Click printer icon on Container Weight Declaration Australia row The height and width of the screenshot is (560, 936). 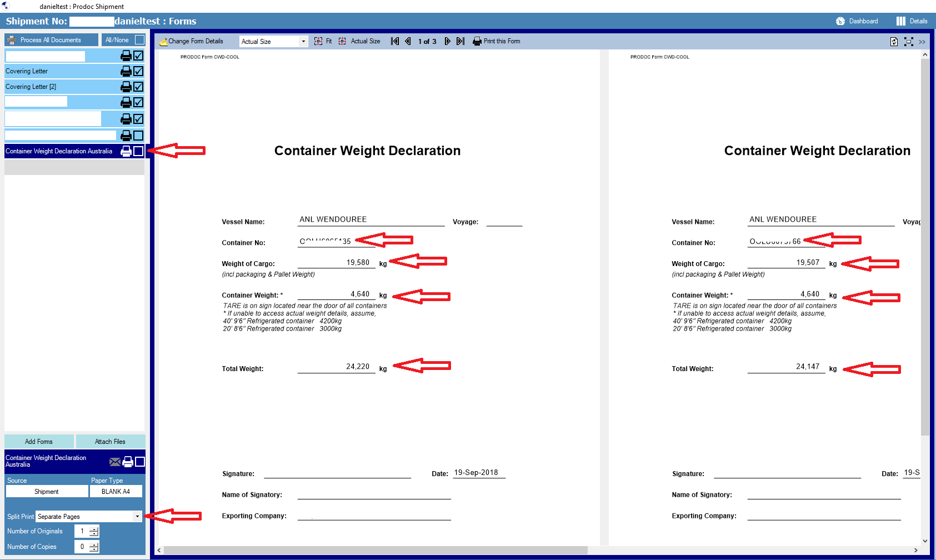126,151
